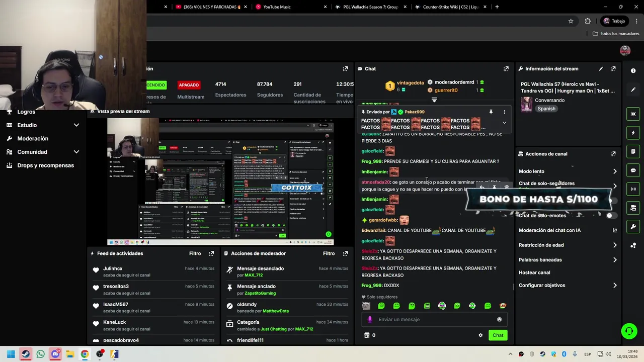Open Filtro in Feed de actividades
The image size is (644, 362).
coord(195,253)
